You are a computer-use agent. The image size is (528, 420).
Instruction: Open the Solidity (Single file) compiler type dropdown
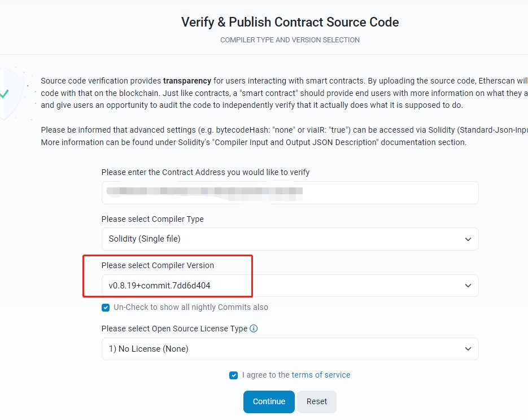(x=290, y=239)
